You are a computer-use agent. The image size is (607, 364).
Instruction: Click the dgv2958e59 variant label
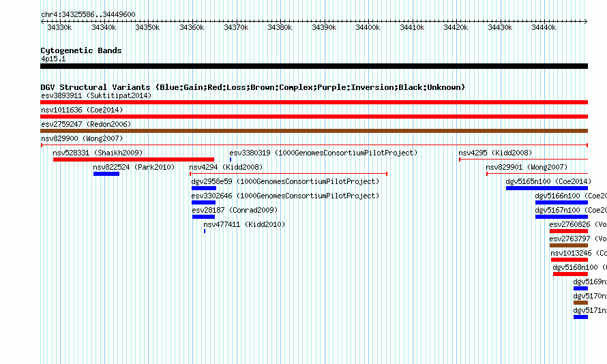coord(285,181)
